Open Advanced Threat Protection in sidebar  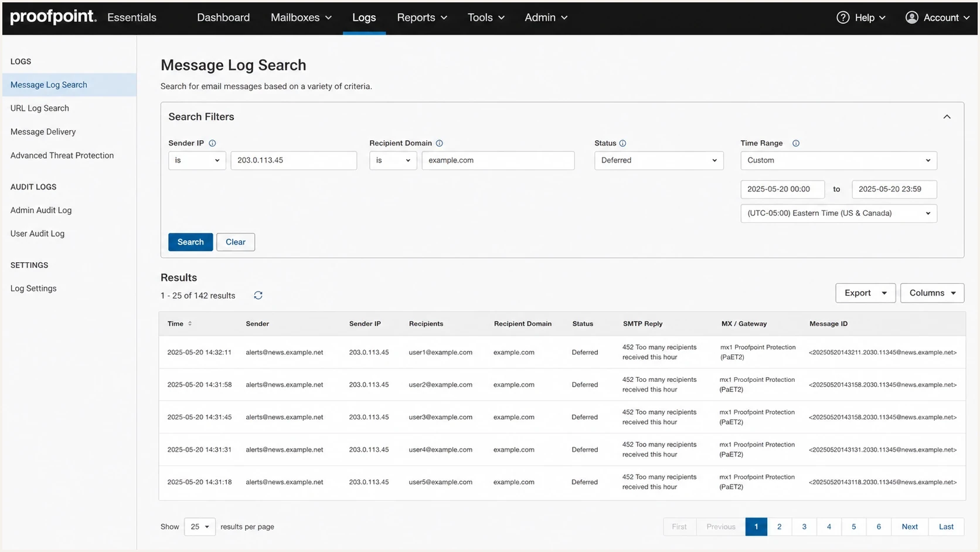point(62,155)
